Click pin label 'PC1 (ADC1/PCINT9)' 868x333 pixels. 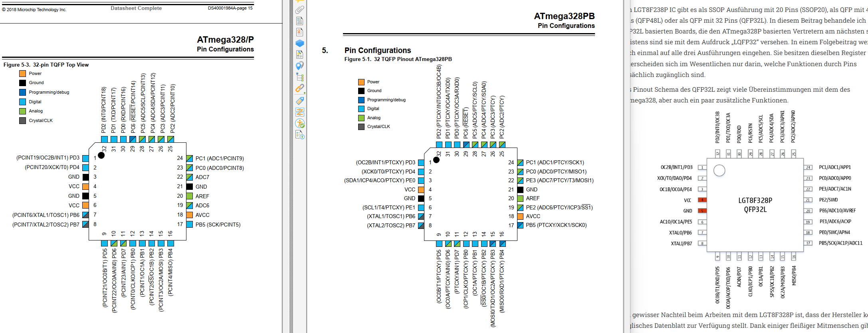point(220,158)
